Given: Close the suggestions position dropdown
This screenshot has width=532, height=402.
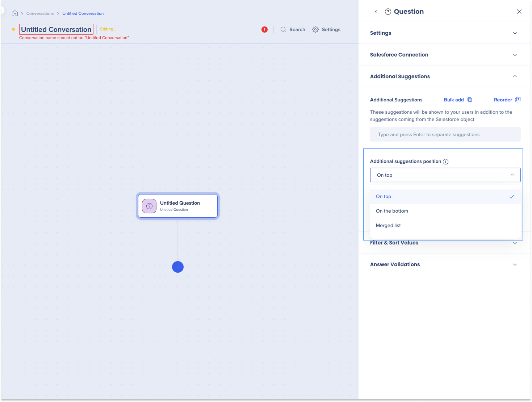Looking at the screenshot, I should pyautogui.click(x=512, y=175).
